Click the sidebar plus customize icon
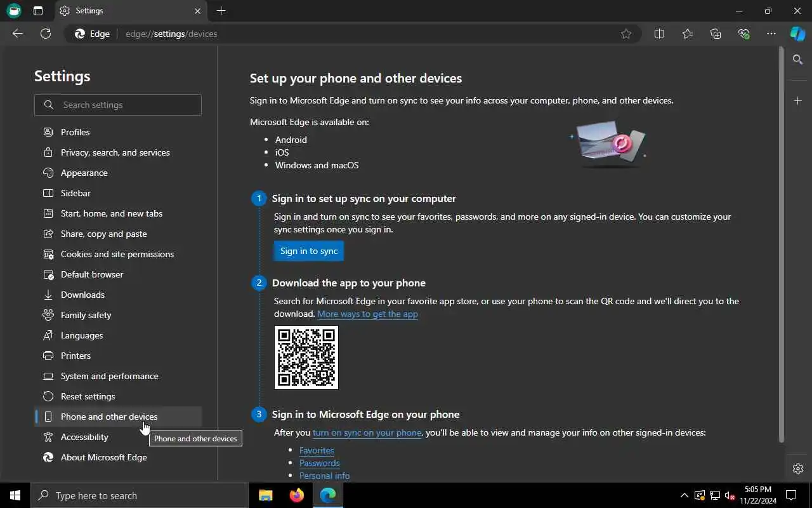This screenshot has height=508, width=812. [798, 101]
